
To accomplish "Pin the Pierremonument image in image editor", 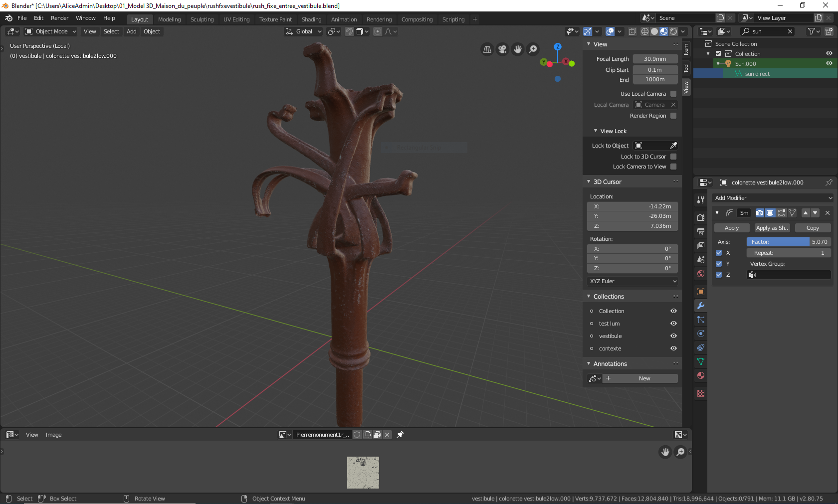I will coord(400,435).
